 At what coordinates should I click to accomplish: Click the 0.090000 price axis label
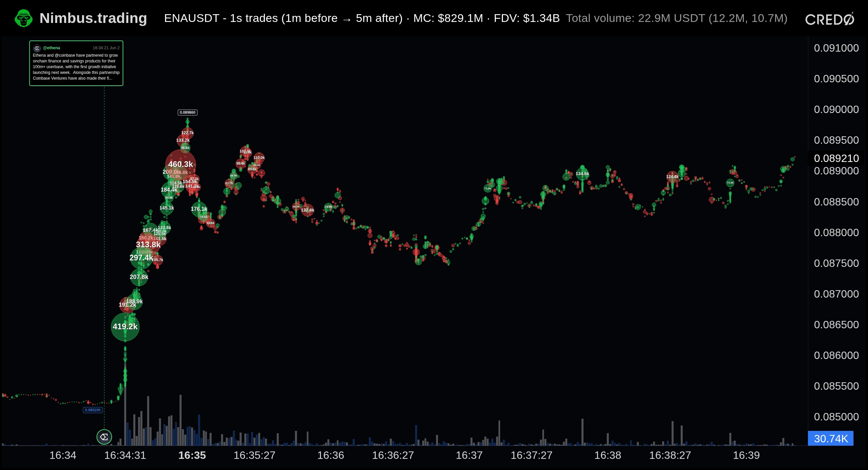(836, 109)
